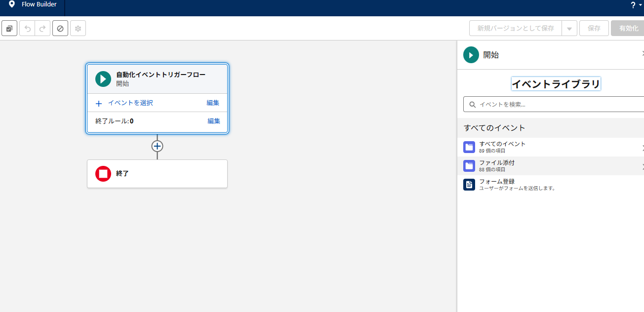This screenshot has width=644, height=312.
Task: Open すべてのイベント folder with 89 items
Action: pyautogui.click(x=551, y=147)
